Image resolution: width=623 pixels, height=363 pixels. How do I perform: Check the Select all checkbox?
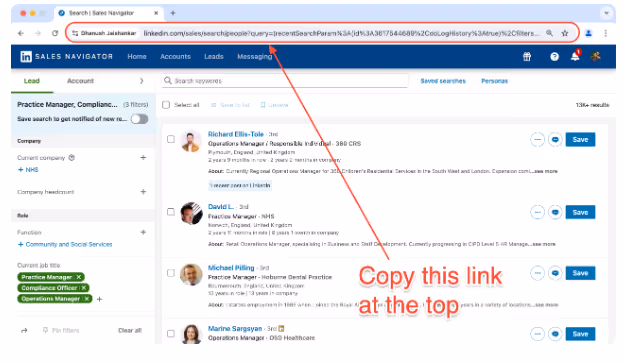tap(166, 105)
